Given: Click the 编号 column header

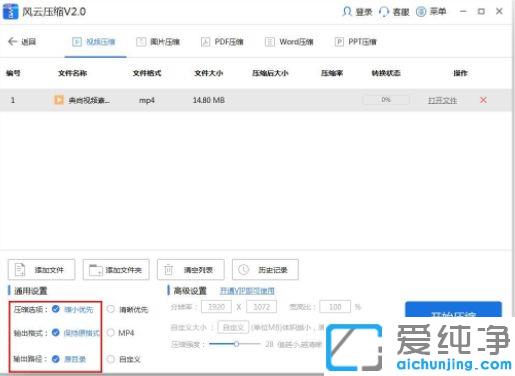Looking at the screenshot, I should pyautogui.click(x=13, y=73).
